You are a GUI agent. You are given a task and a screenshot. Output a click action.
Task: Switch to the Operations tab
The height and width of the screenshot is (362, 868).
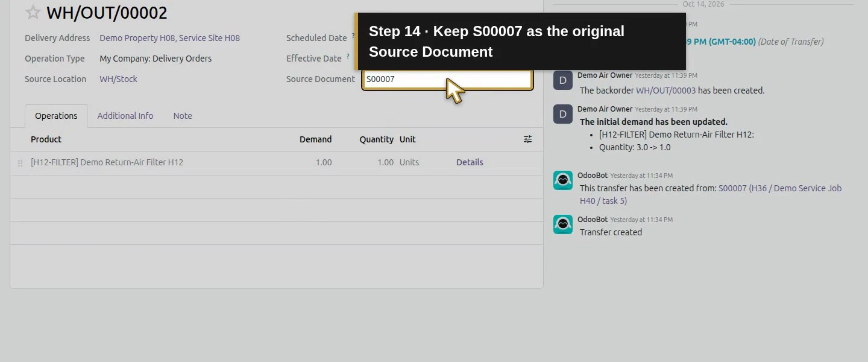coord(56,116)
